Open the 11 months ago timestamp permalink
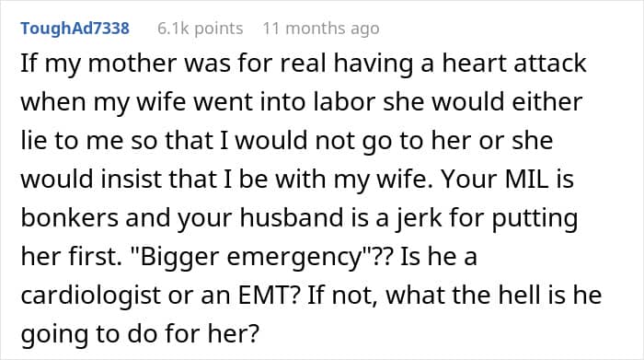Image resolution: width=644 pixels, height=360 pixels. point(321,29)
